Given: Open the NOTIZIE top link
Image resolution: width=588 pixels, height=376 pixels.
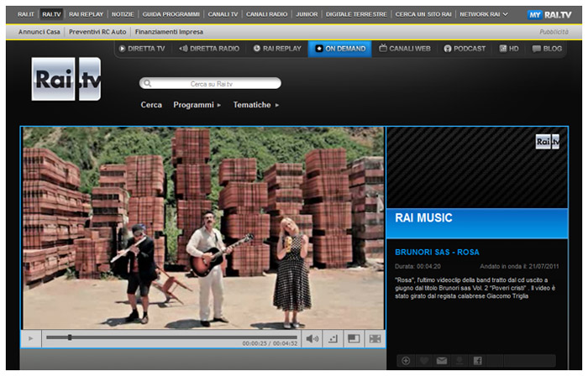Looking at the screenshot, I should [x=123, y=14].
